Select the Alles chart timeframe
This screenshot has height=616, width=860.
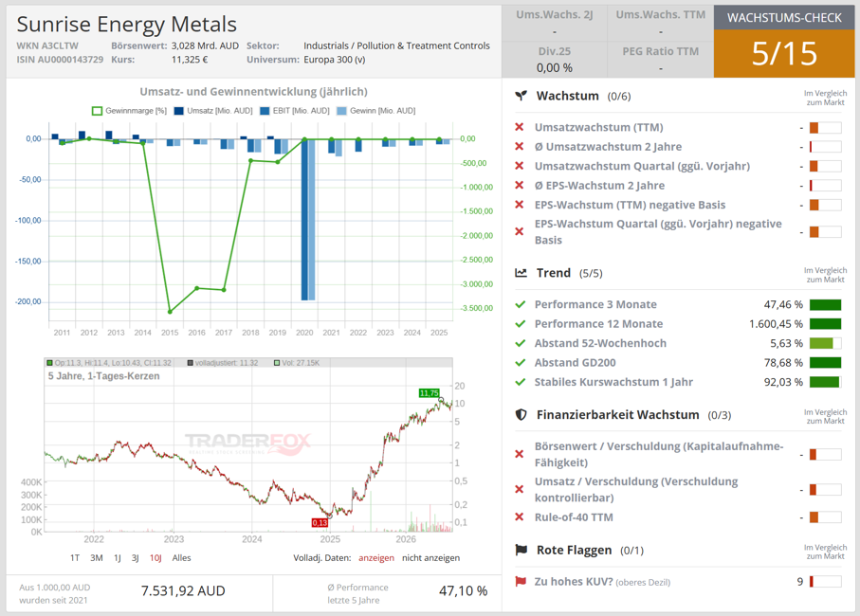[181, 558]
